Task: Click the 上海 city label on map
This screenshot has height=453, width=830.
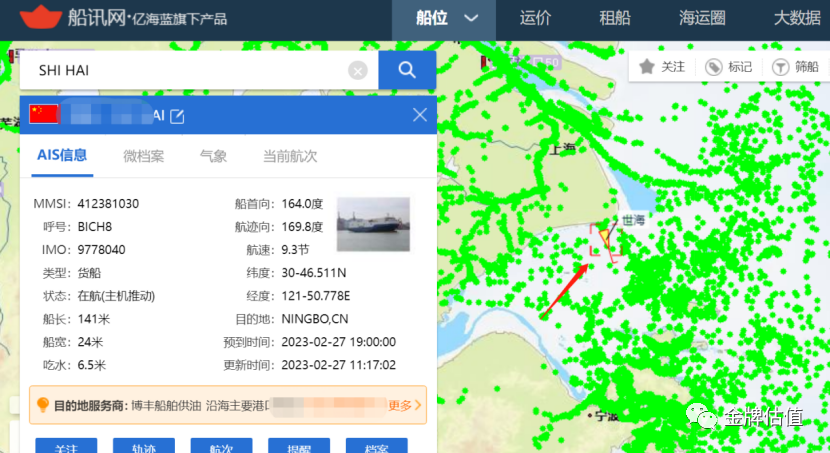Action: [x=563, y=149]
